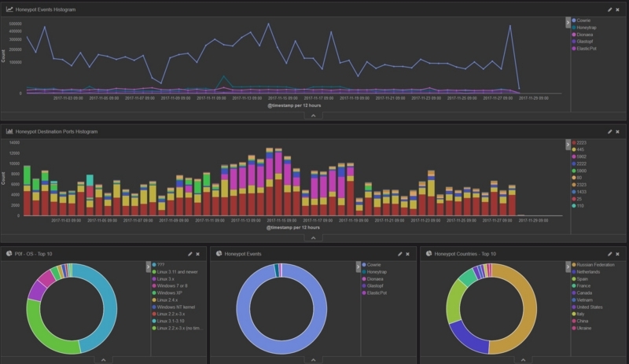The height and width of the screenshot is (364, 629).
Task: Select Windows 7 or 8 legend entry
Action: pos(172,286)
